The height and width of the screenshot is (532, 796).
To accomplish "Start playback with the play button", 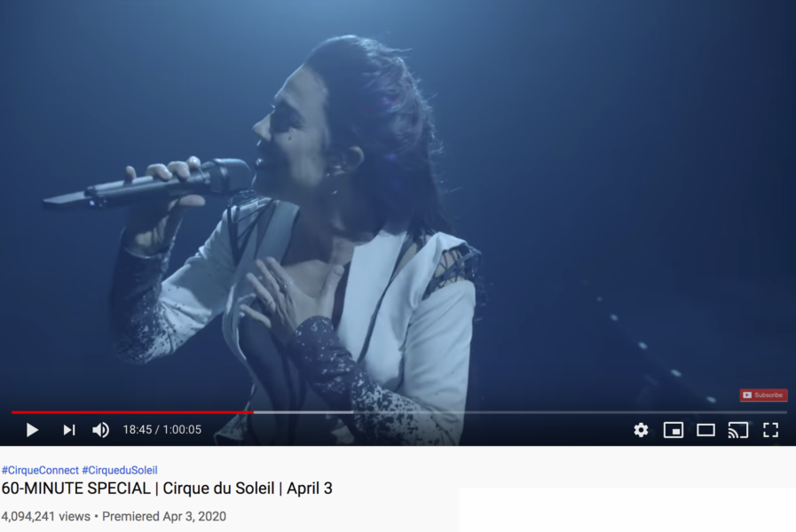I will click(x=32, y=430).
